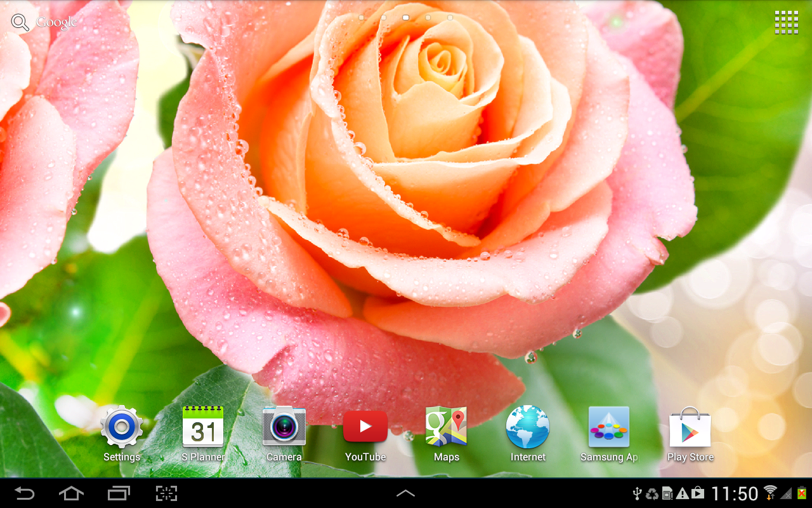Tap the no-signal network indicator
The image size is (812, 508).
click(x=787, y=493)
